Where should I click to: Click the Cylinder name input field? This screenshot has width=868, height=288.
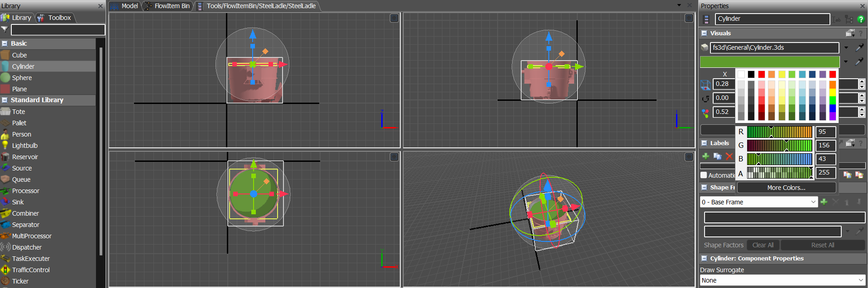click(772, 19)
